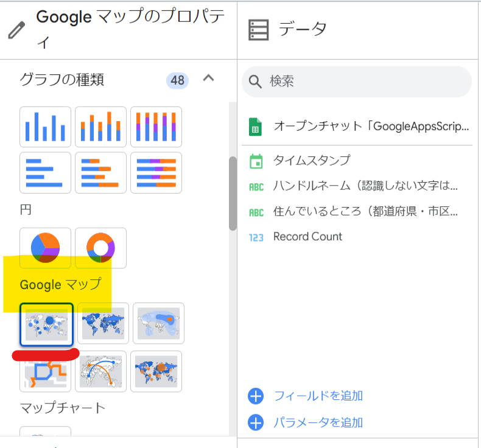Select the horizontal bar chart type
This screenshot has width=481, height=448.
[45, 173]
